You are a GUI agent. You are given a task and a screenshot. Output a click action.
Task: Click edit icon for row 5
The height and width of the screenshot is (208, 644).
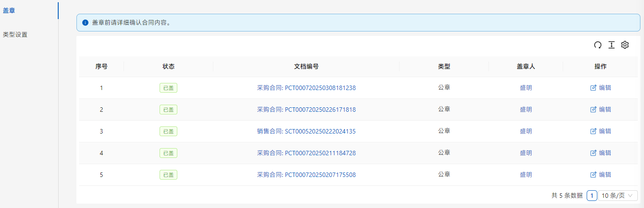pos(593,175)
